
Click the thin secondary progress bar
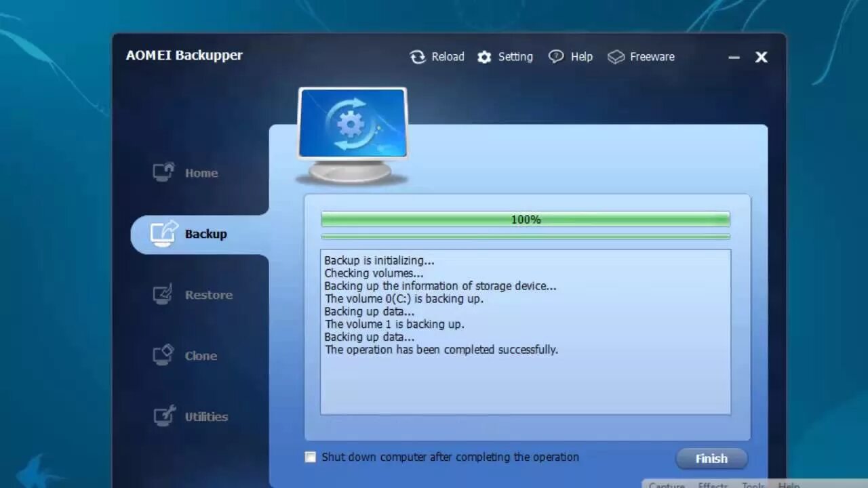coord(526,237)
